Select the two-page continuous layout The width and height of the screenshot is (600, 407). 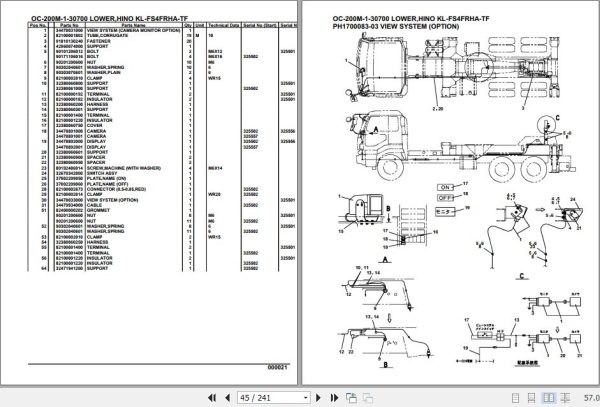click(x=565, y=398)
